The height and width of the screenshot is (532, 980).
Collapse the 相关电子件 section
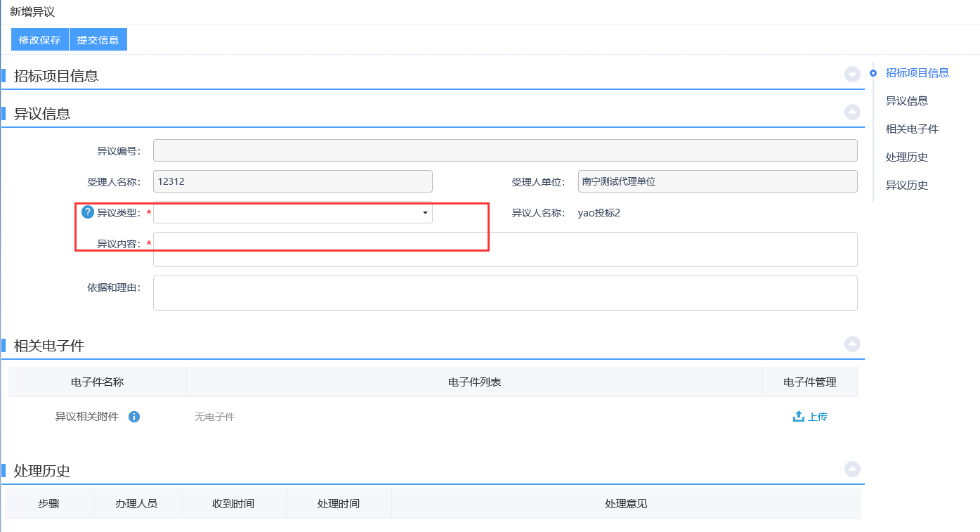[852, 344]
